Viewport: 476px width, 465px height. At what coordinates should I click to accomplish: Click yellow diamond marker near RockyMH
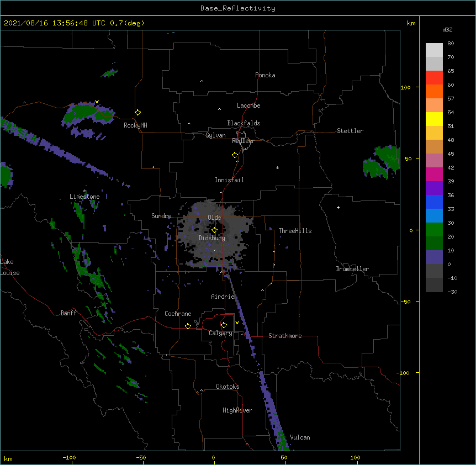point(137,113)
